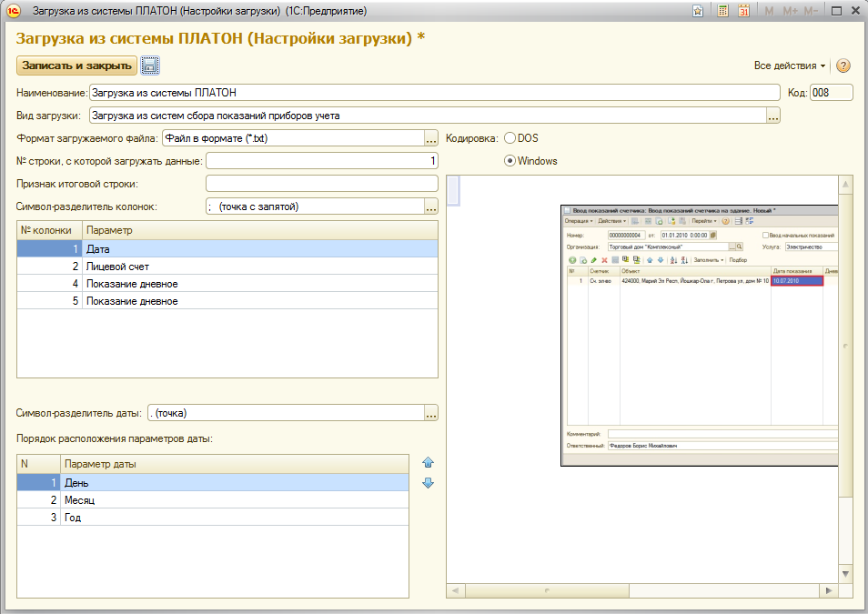Select the DOS encoding radio button
The image size is (868, 614).
coord(510,138)
